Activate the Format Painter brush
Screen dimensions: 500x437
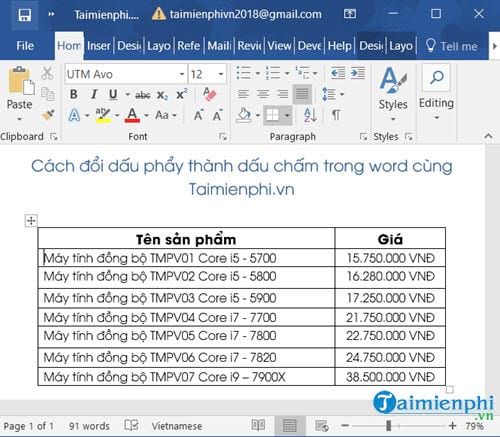tap(48, 115)
